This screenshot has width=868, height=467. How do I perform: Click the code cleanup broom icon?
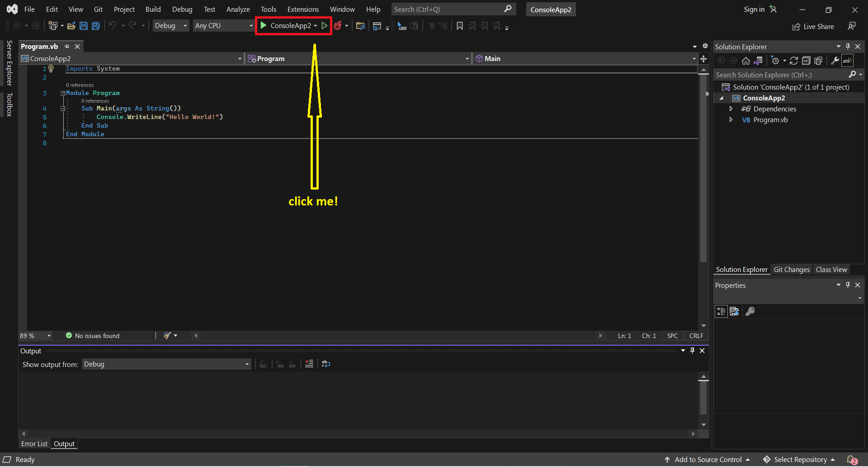click(x=167, y=335)
